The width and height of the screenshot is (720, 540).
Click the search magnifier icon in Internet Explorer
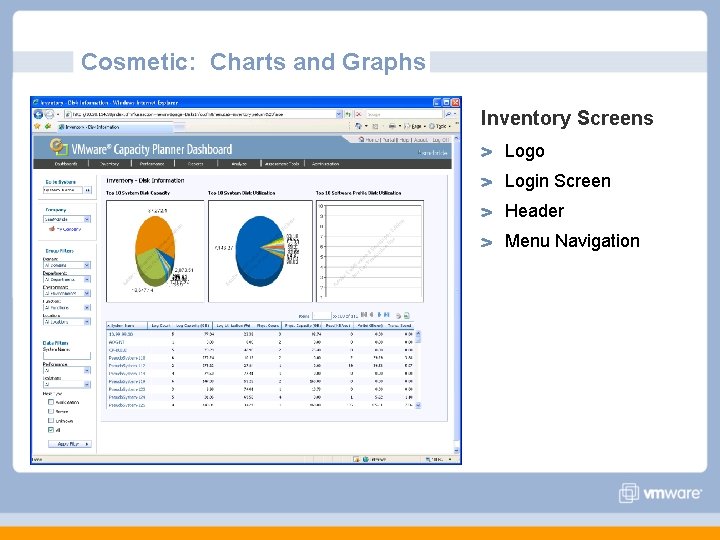point(448,114)
